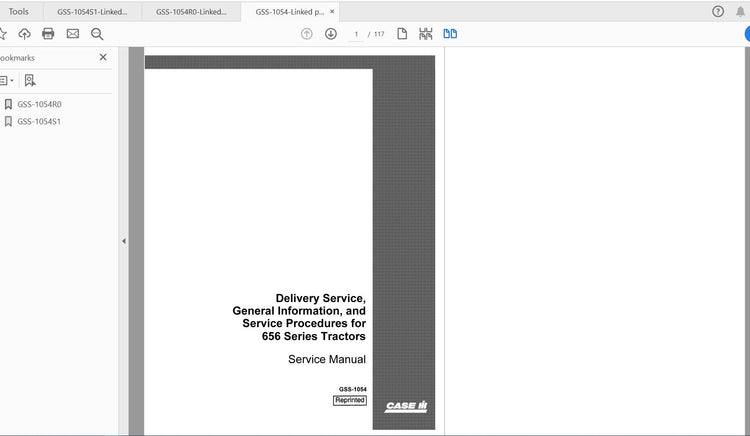Screen dimensions: 750x436
Task: Switch to GSS-1054S1-Linked document tab
Action: [92, 12]
